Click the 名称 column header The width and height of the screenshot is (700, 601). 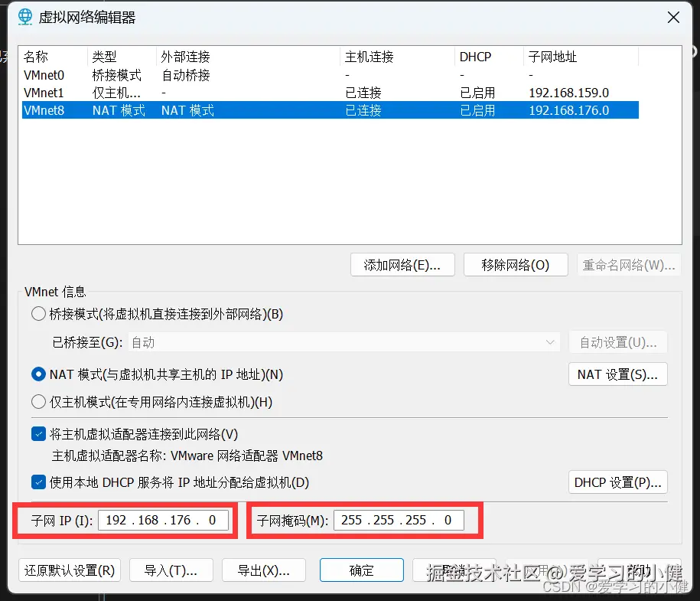(x=54, y=57)
